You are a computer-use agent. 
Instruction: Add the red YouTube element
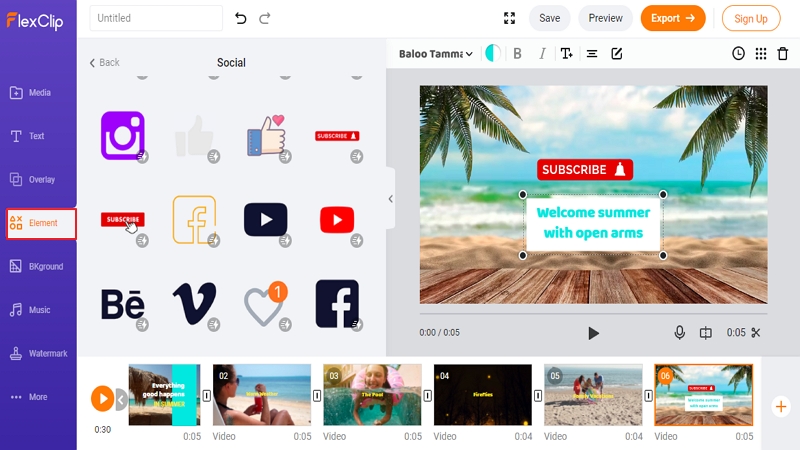pos(337,220)
